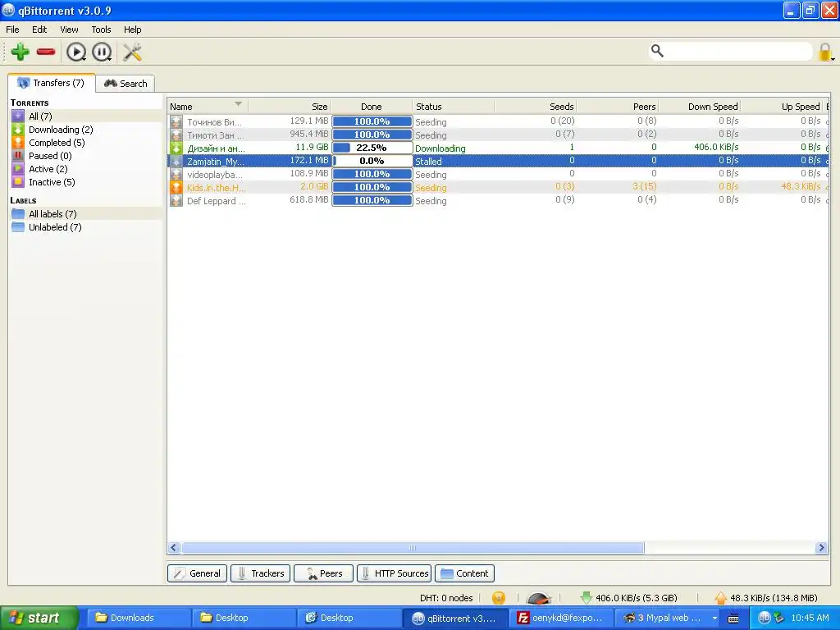Open the Trackers properties panel

260,573
